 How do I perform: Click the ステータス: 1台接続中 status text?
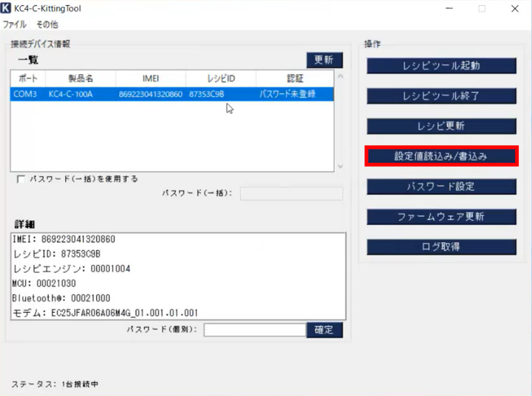click(55, 384)
